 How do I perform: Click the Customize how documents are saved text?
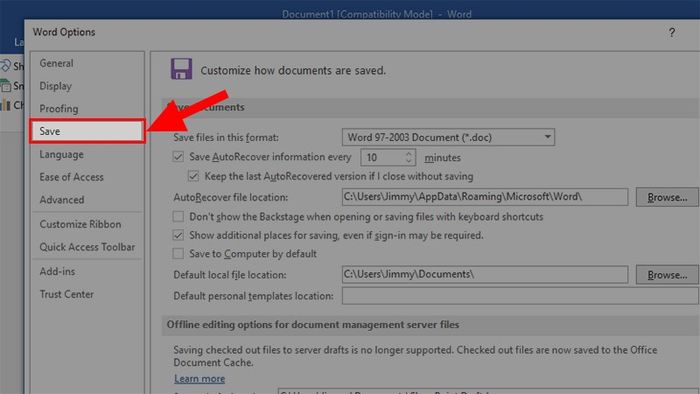pos(293,71)
